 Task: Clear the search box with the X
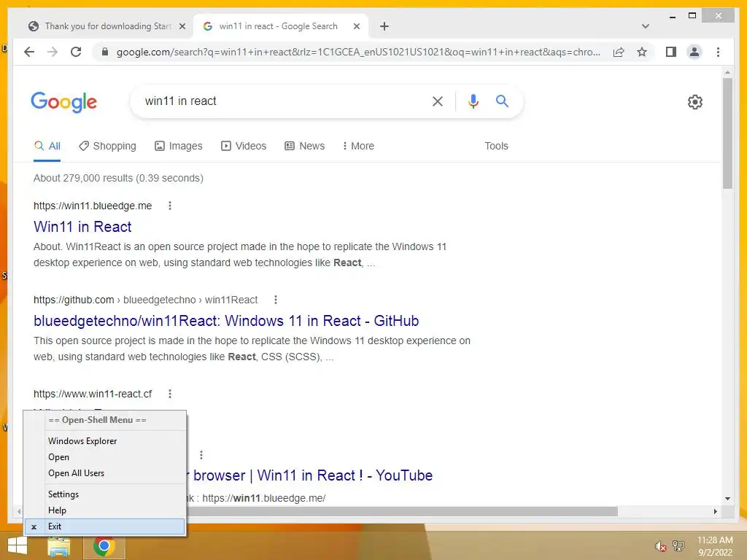(438, 101)
